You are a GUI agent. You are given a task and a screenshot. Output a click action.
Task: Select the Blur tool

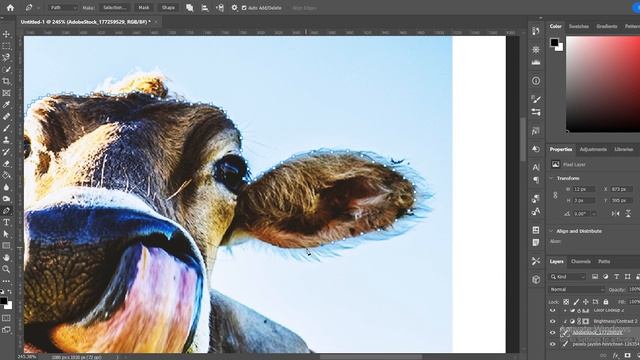coord(6,187)
